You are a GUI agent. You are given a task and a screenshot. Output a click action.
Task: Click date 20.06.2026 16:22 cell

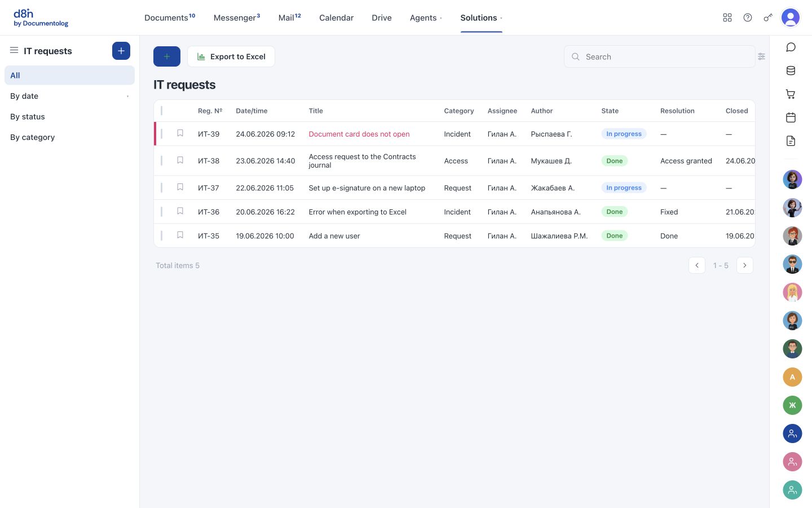pyautogui.click(x=265, y=212)
